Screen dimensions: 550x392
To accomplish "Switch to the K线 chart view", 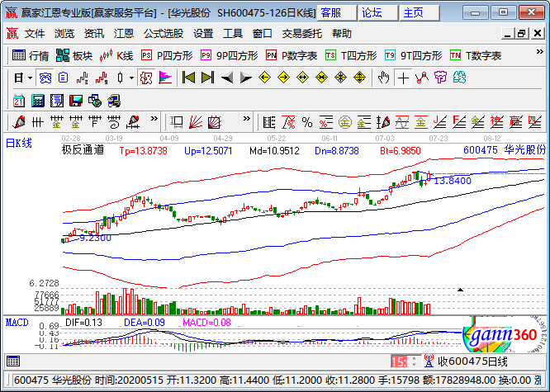I will 116,55.
